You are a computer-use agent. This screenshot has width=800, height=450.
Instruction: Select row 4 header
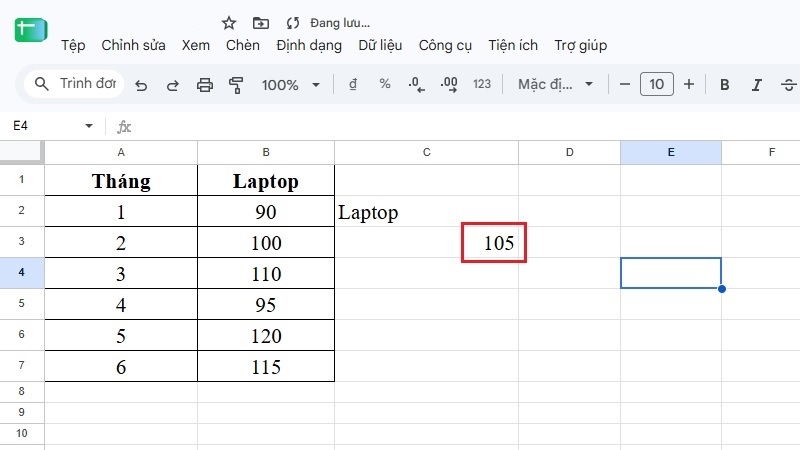click(x=22, y=272)
